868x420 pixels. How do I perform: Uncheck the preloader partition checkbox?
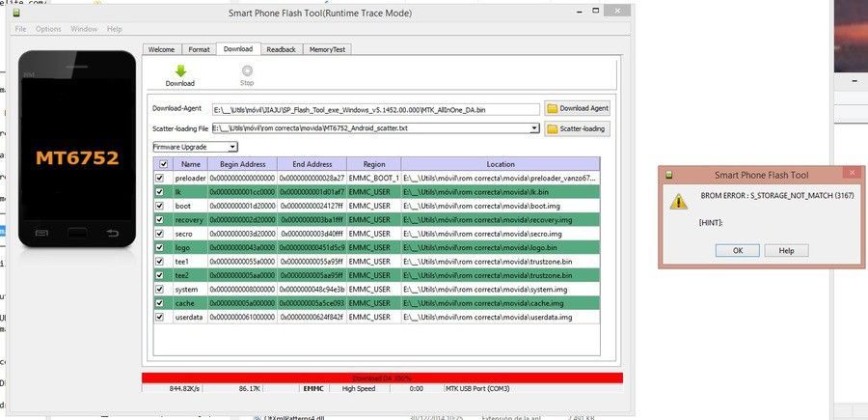[x=160, y=179]
